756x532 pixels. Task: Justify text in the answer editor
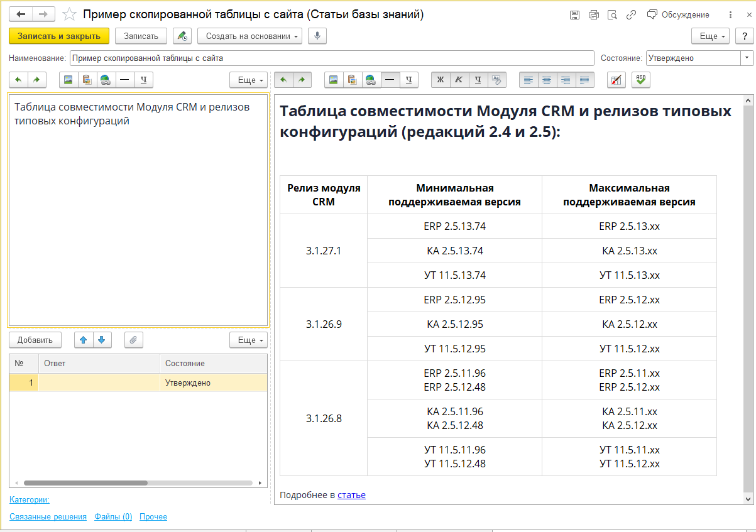point(585,80)
